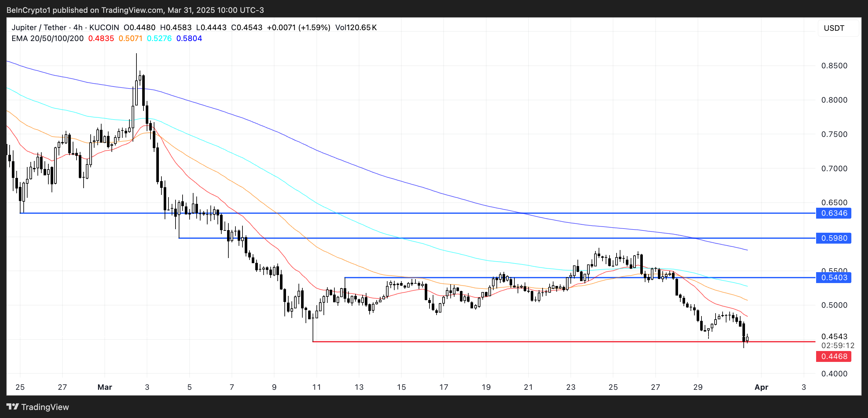Click the red EMA value 0.4835

click(x=101, y=38)
